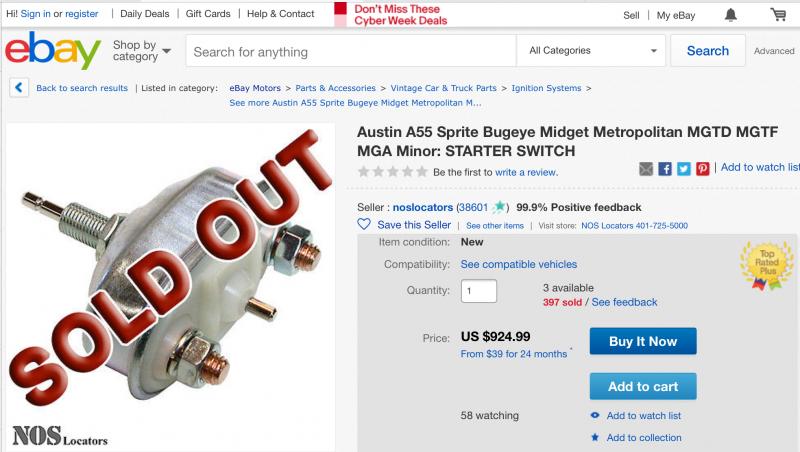Viewport: 800px width, 452px height.
Task: Click the heart icon to save this seller
Action: pos(364,225)
